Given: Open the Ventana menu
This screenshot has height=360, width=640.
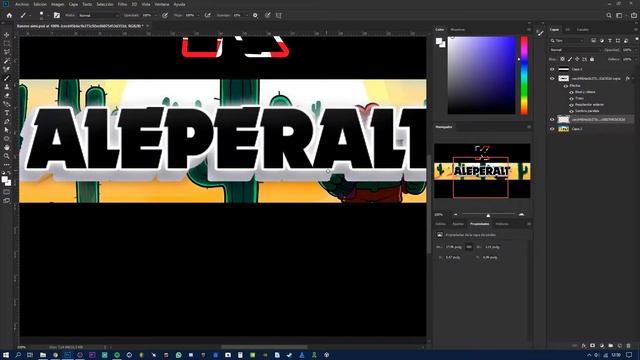Looking at the screenshot, I should 162,4.
